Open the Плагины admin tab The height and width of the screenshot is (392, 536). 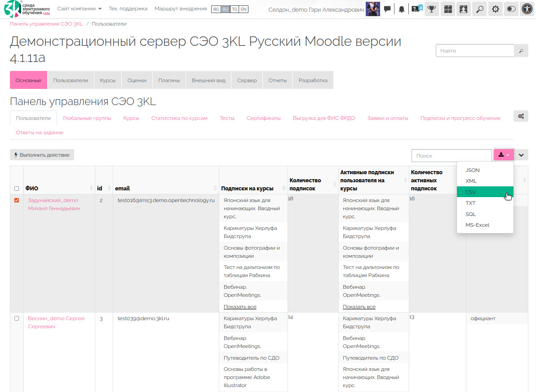pyautogui.click(x=169, y=80)
